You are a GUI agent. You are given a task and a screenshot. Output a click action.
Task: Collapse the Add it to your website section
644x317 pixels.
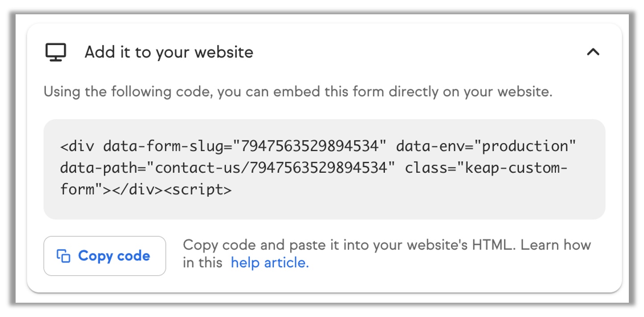tap(593, 52)
